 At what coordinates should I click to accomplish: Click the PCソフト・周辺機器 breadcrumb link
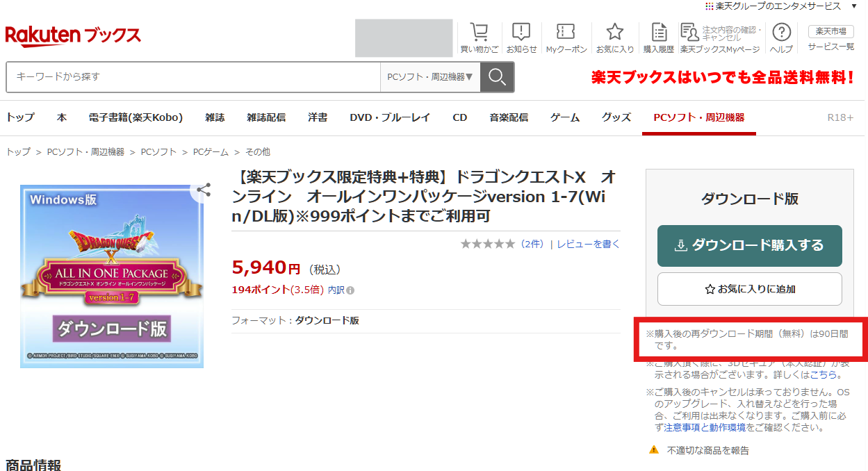(x=85, y=151)
